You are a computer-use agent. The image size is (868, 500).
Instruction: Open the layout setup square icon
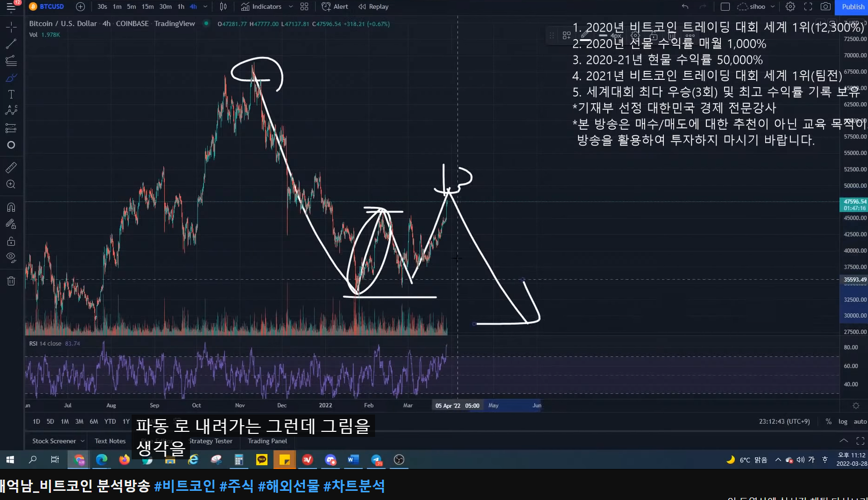coord(725,7)
